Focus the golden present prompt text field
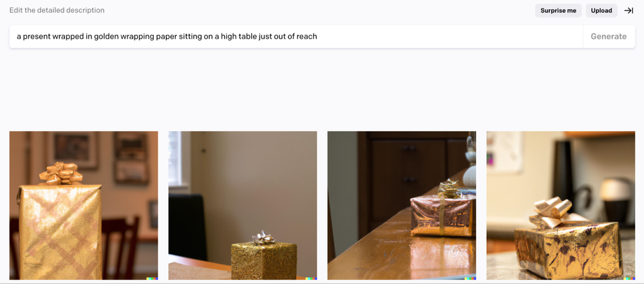This screenshot has width=644, height=284. click(296, 37)
